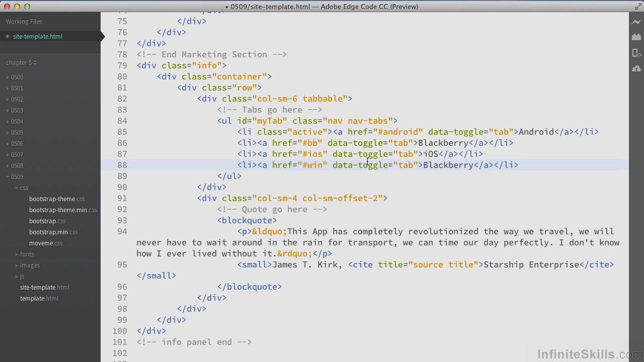Viewport: 644px width, 362px height.
Task: Open bootstrap.css in the file tree
Action: pos(47,221)
